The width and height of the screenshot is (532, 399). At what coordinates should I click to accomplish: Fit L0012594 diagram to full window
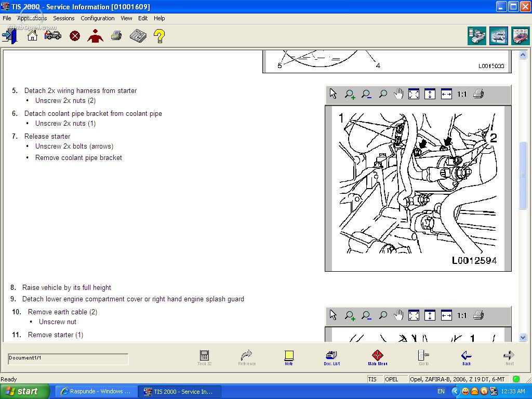414,94
